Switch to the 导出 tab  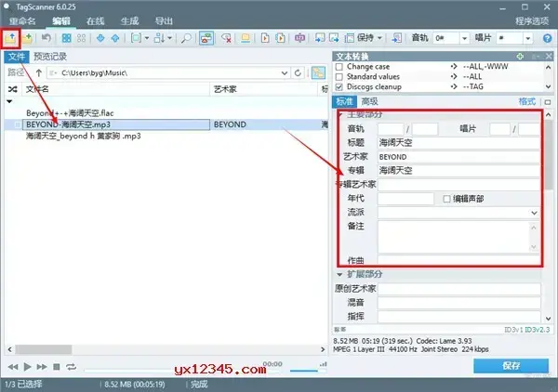point(164,21)
